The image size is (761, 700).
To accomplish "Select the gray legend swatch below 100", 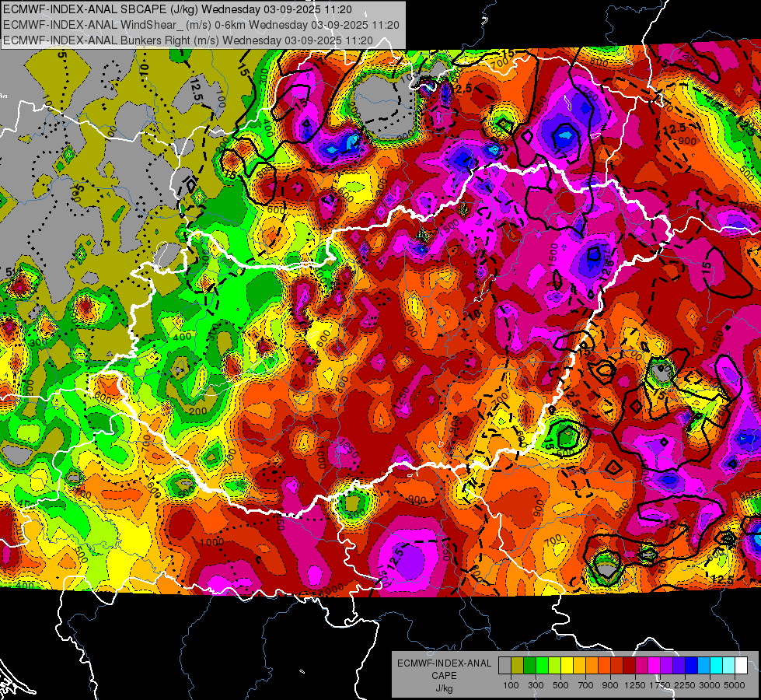I will 504,665.
